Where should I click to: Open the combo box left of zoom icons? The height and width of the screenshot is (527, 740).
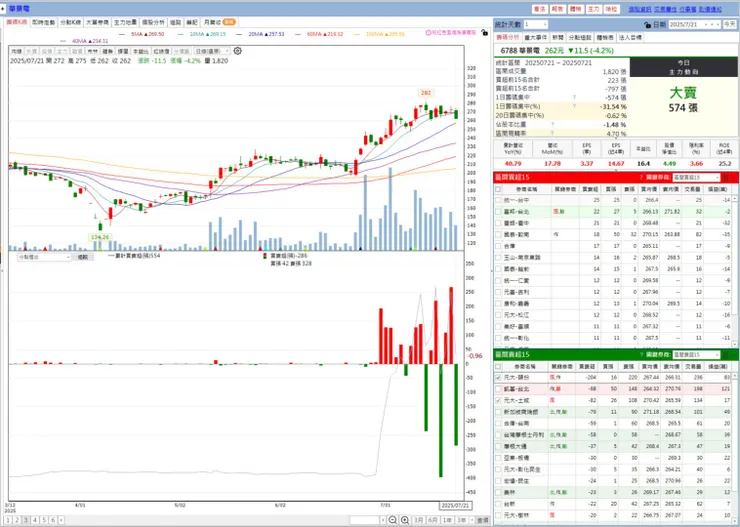pyautogui.click(x=368, y=520)
